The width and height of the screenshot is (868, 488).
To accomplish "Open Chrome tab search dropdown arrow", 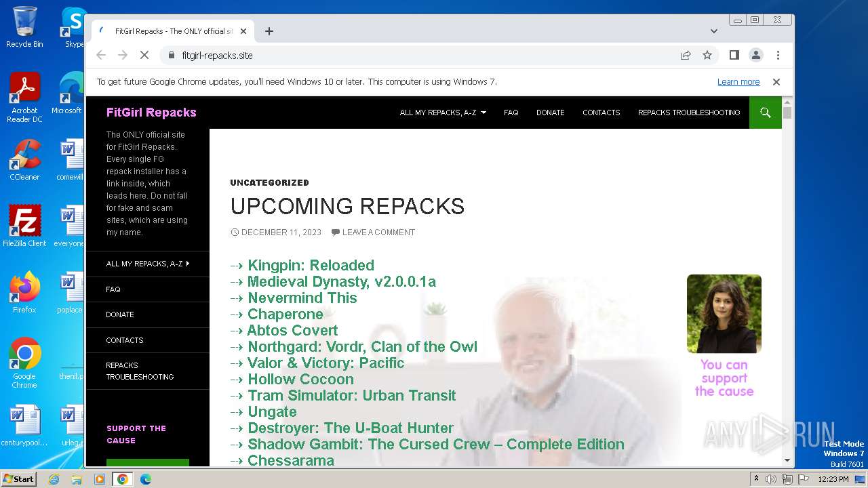I will pyautogui.click(x=713, y=31).
